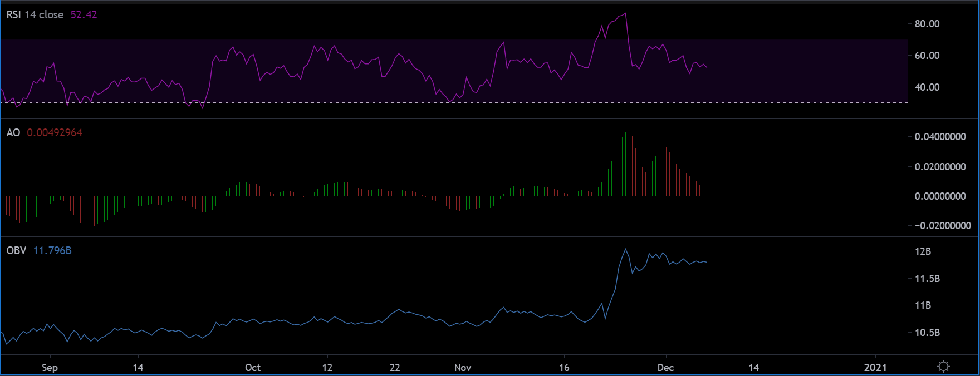The width and height of the screenshot is (980, 376).
Task: Click the AO value 0.00492964
Action: pos(55,133)
